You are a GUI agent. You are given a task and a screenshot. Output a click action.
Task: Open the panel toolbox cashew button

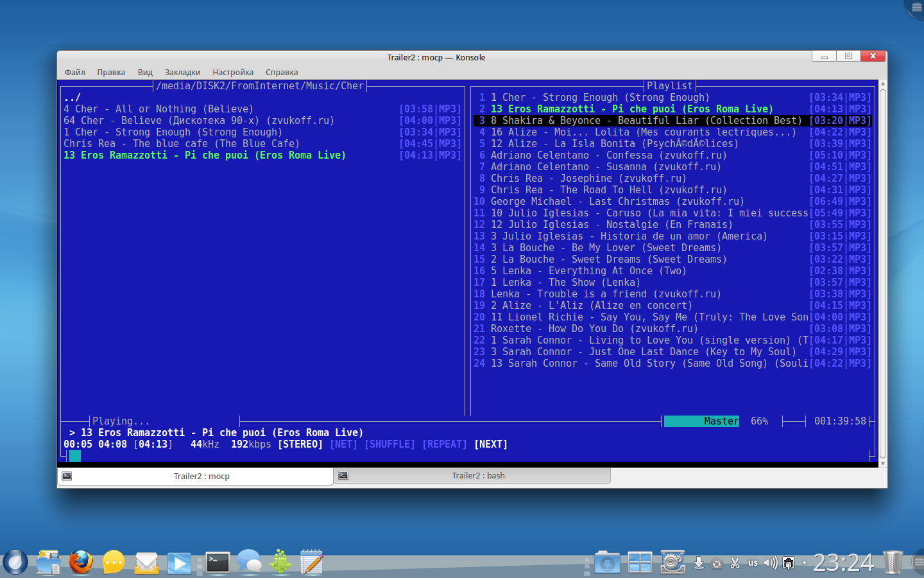coord(918,563)
